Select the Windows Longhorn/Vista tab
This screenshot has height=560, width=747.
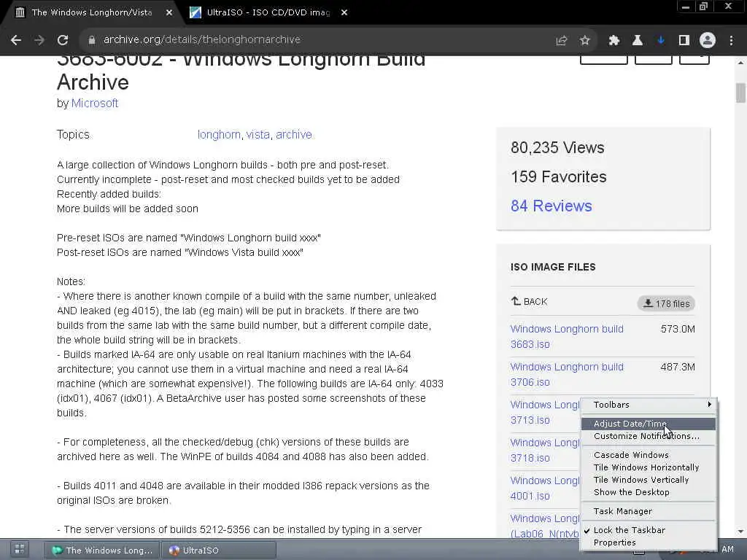pyautogui.click(x=91, y=12)
